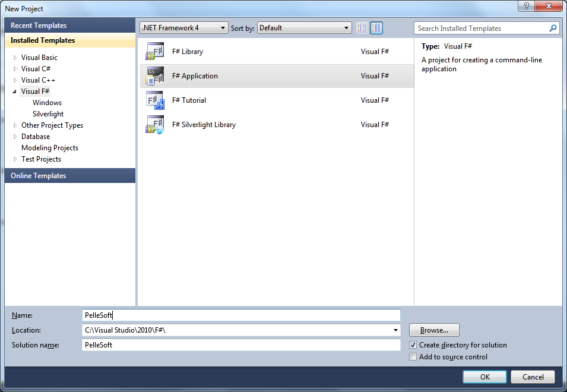Switch to medium icons view
Image resolution: width=567 pixels, height=392 pixels.
pyautogui.click(x=376, y=28)
